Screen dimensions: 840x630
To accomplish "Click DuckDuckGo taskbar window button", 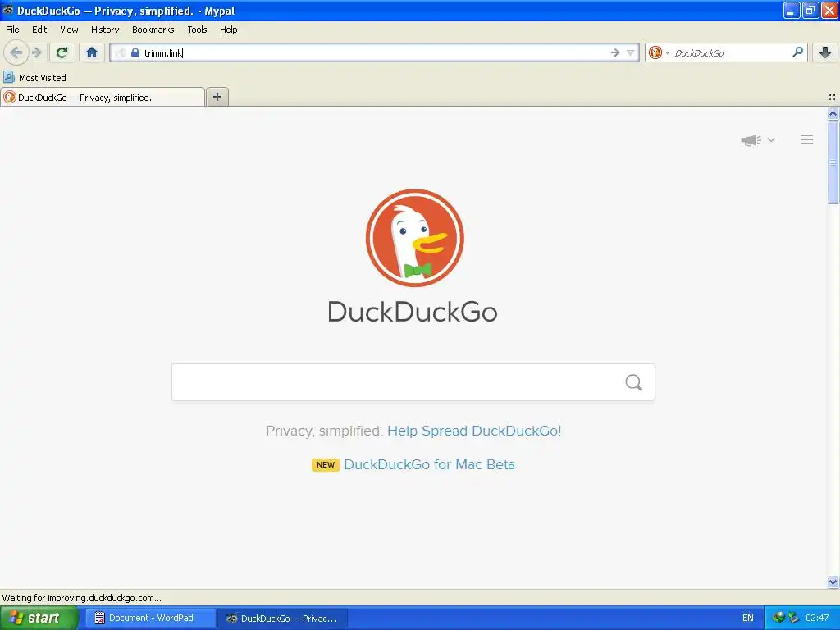I will tap(282, 619).
